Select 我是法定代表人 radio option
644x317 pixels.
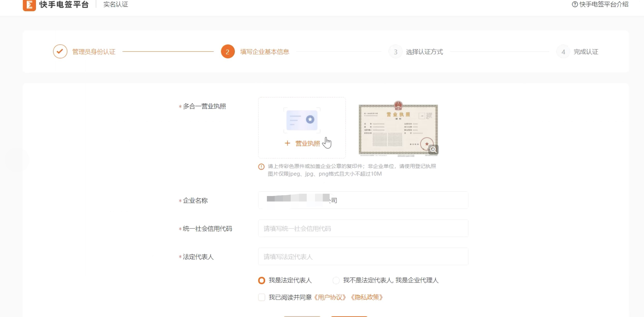261,280
